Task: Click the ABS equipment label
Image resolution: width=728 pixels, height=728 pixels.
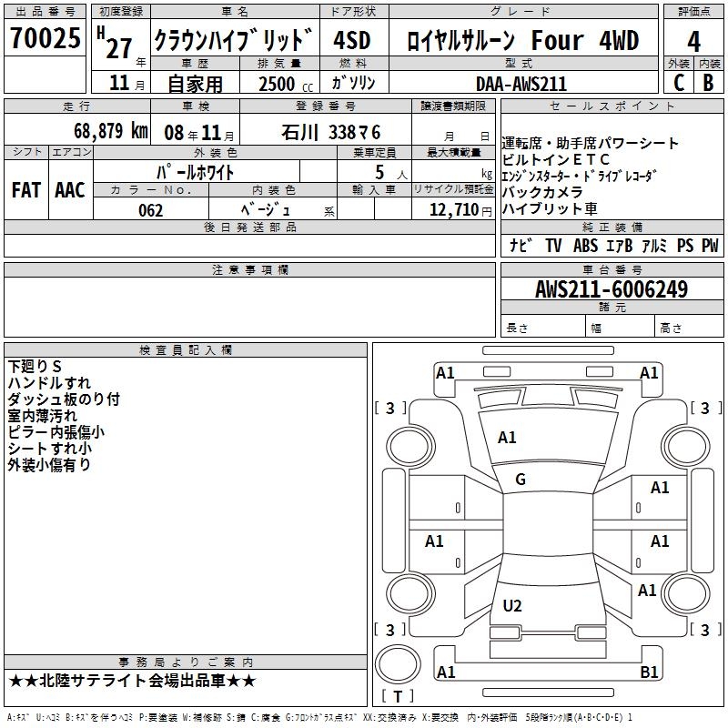Action: [585, 246]
